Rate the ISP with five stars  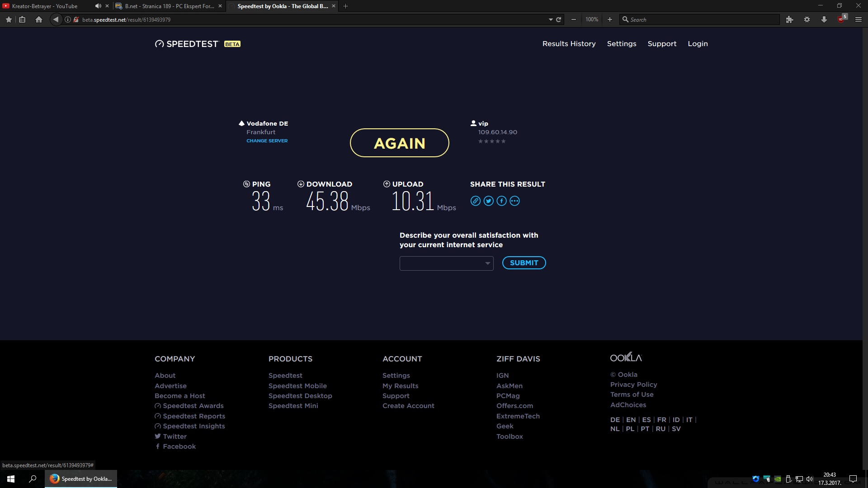pos(504,141)
